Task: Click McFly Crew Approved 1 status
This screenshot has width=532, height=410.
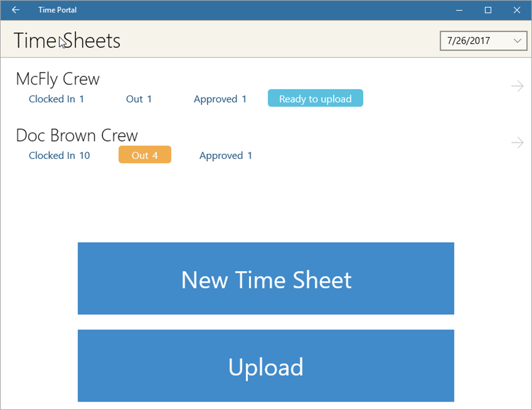Action: click(220, 99)
